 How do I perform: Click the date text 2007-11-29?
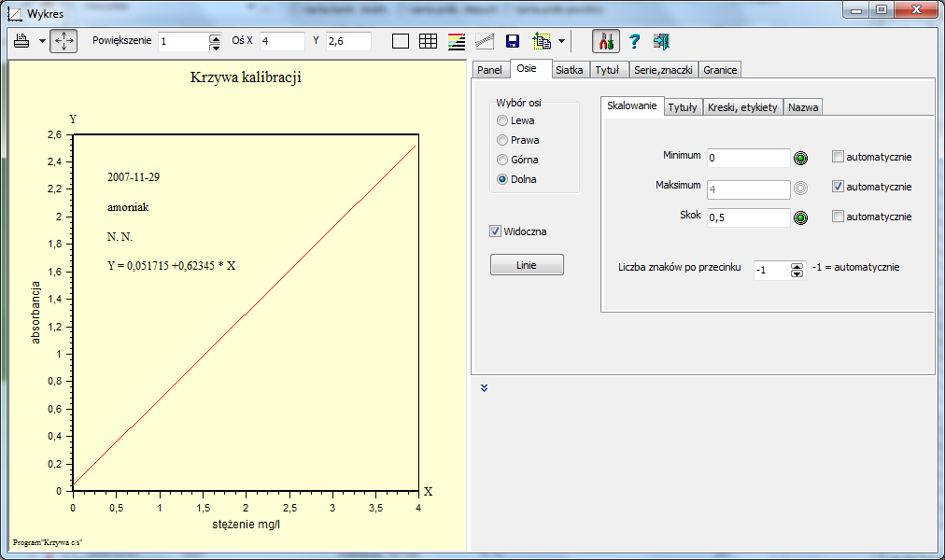pos(134,177)
